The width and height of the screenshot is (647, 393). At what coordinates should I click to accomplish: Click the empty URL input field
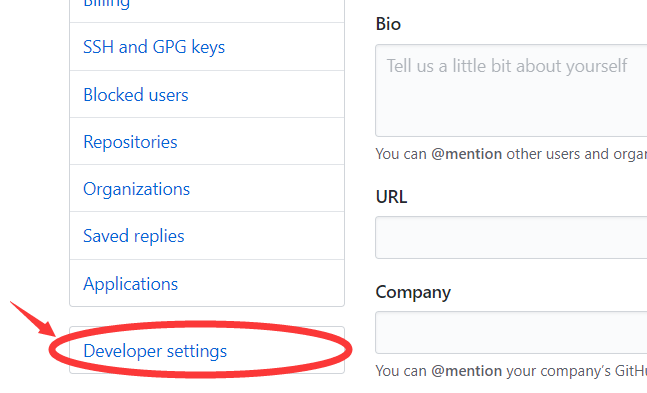[511, 237]
